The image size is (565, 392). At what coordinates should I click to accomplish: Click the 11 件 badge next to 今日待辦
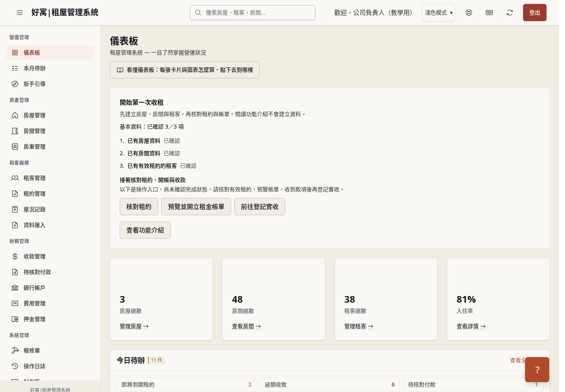pos(157,360)
